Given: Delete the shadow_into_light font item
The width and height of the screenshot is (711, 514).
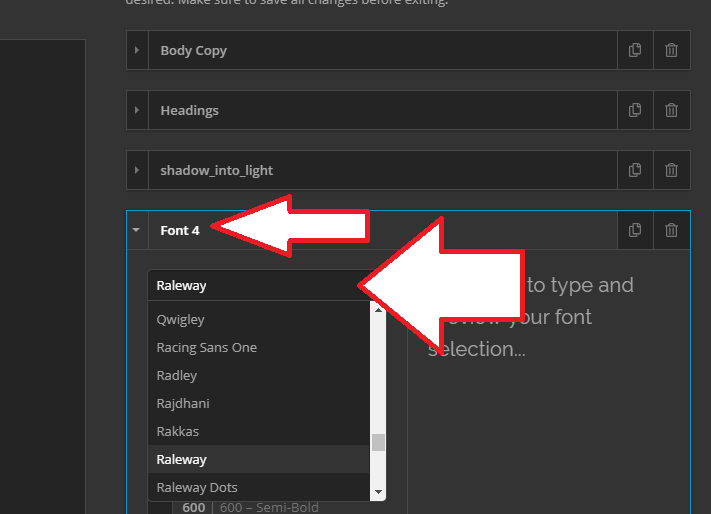Looking at the screenshot, I should pos(672,170).
